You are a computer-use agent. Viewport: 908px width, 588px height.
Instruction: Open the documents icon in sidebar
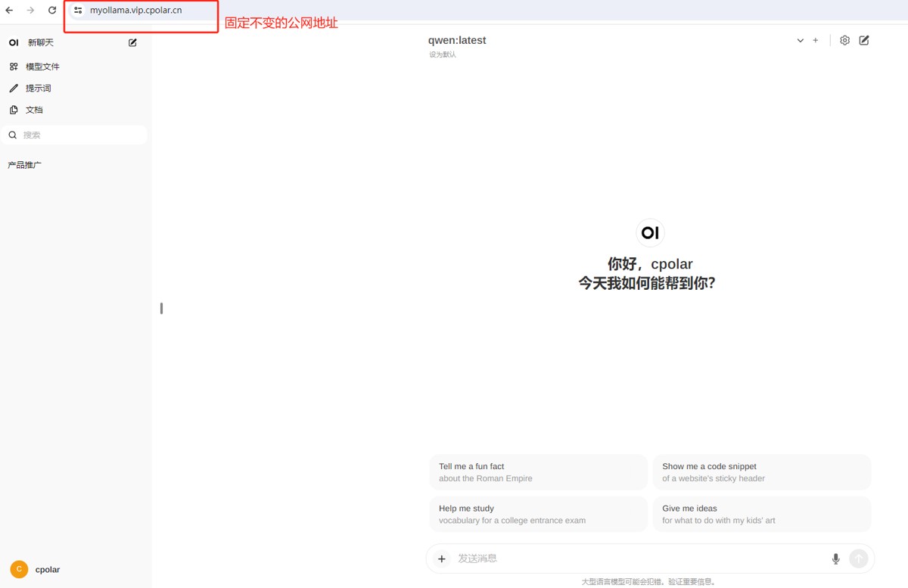(x=14, y=110)
